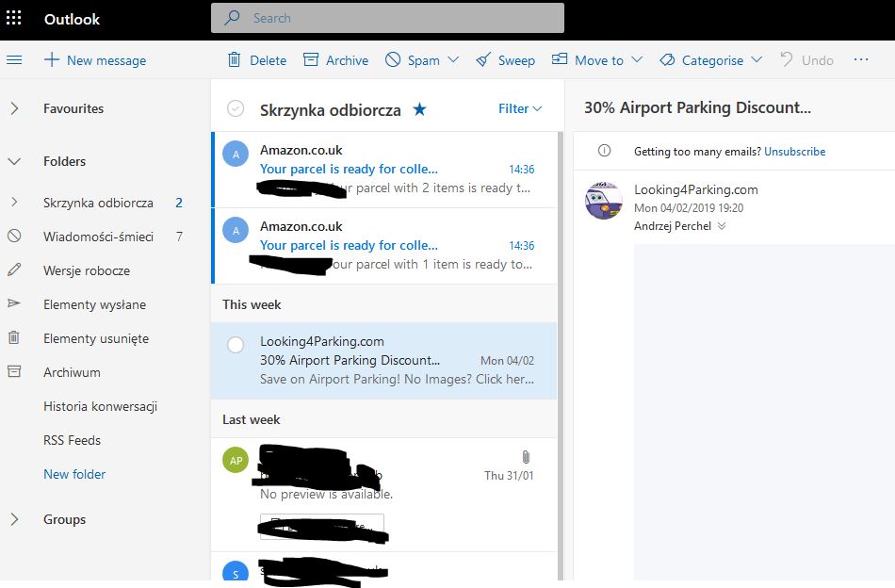This screenshot has height=588, width=895.
Task: Click the Undo arrow icon
Action: [x=787, y=59]
